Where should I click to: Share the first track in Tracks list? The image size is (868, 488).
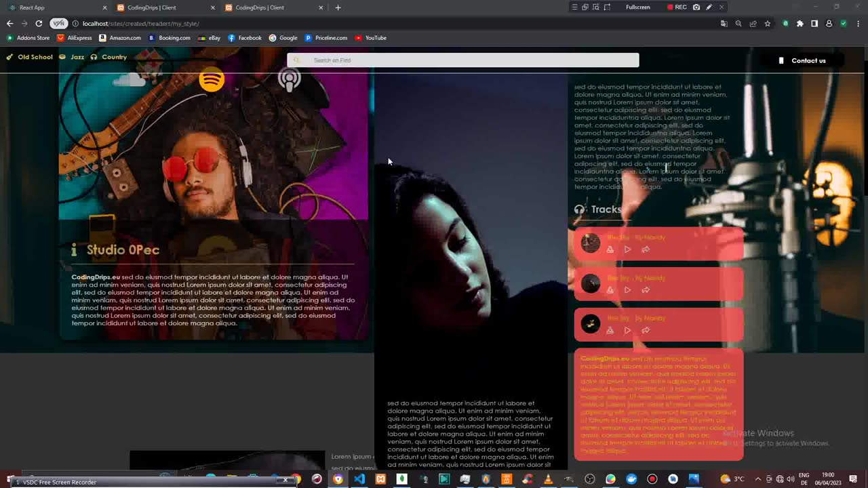646,249
